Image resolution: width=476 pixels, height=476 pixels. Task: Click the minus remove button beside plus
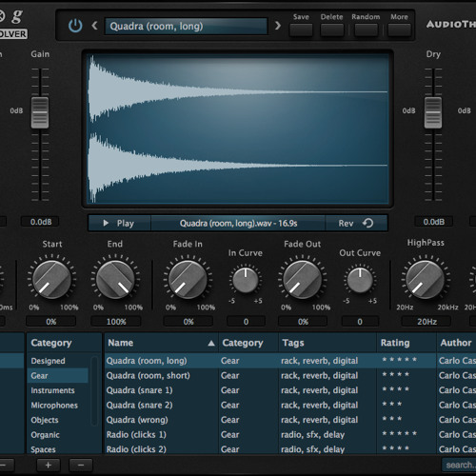pyautogui.click(x=81, y=466)
